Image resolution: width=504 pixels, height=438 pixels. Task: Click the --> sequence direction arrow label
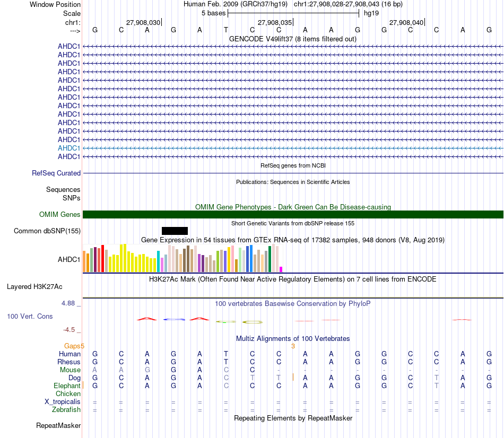pyautogui.click(x=75, y=31)
